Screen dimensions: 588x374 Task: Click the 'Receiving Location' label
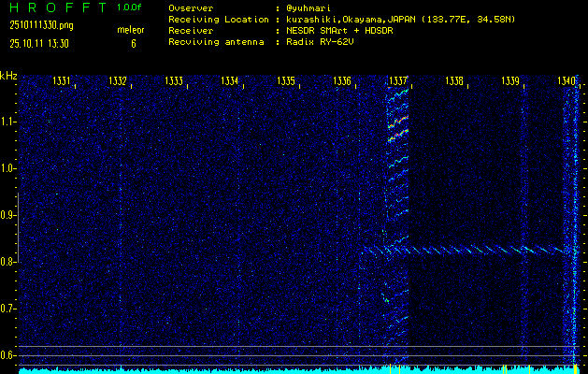coord(219,20)
